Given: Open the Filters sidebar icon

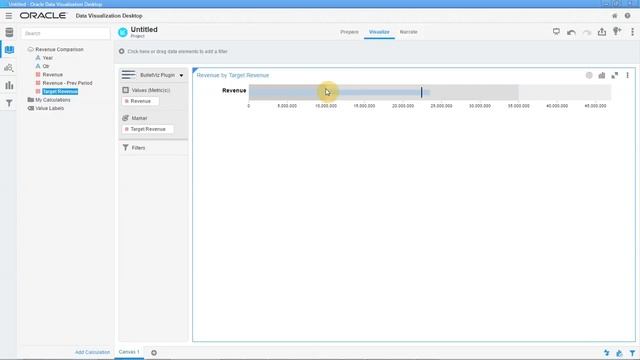Looking at the screenshot, I should click(9, 103).
